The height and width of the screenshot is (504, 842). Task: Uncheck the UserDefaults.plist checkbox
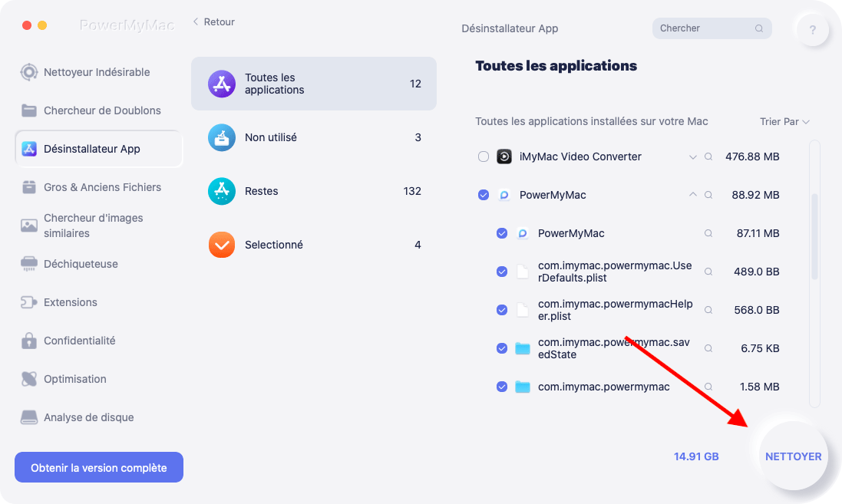[501, 272]
